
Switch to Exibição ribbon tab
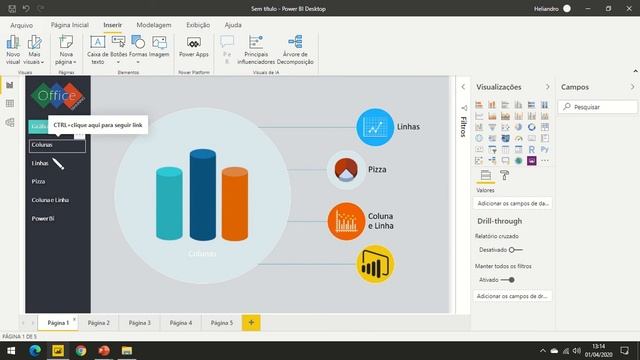198,25
